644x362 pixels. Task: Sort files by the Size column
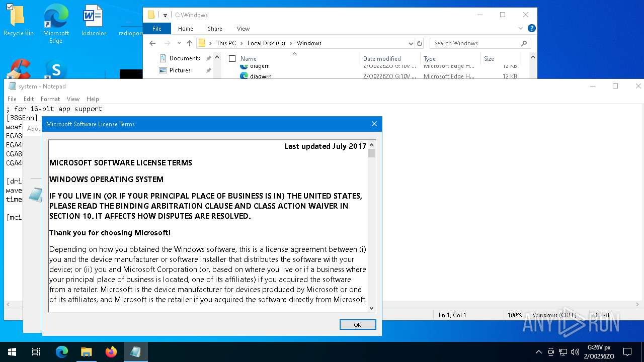(x=489, y=59)
